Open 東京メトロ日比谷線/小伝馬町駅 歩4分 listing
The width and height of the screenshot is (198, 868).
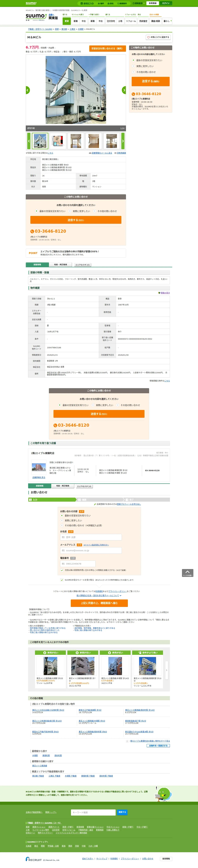pos(48,710)
